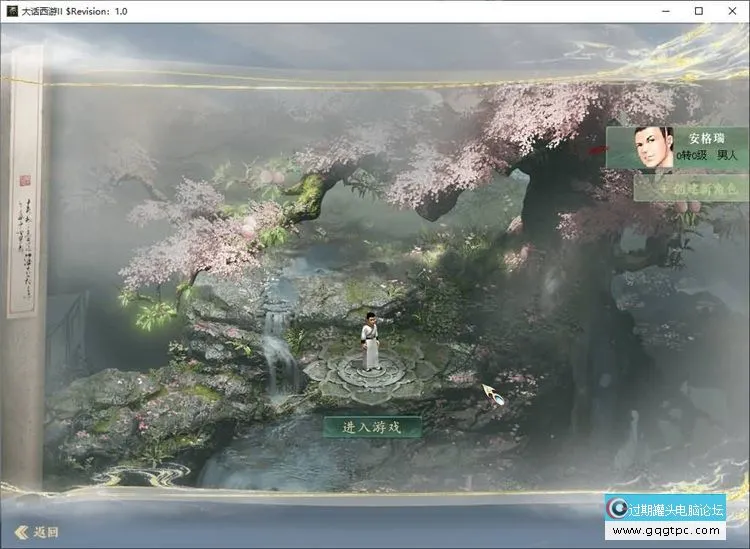The height and width of the screenshot is (549, 750).
Task: Click the 进入游戏 enter game button
Action: [x=371, y=427]
